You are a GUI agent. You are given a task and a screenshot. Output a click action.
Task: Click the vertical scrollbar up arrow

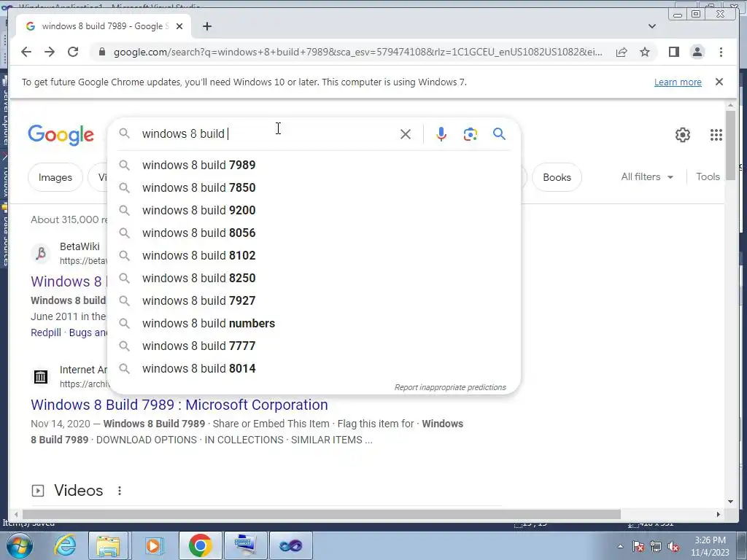tap(731, 105)
